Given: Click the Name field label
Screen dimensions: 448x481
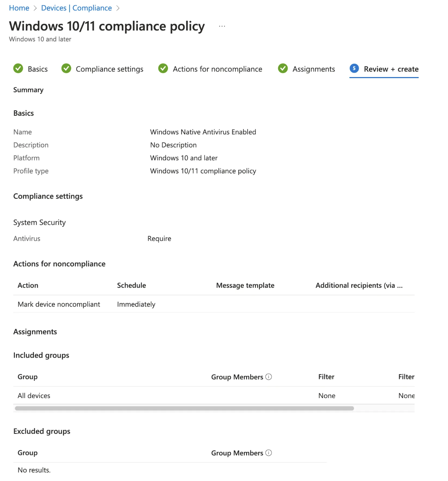Looking at the screenshot, I should 22,132.
